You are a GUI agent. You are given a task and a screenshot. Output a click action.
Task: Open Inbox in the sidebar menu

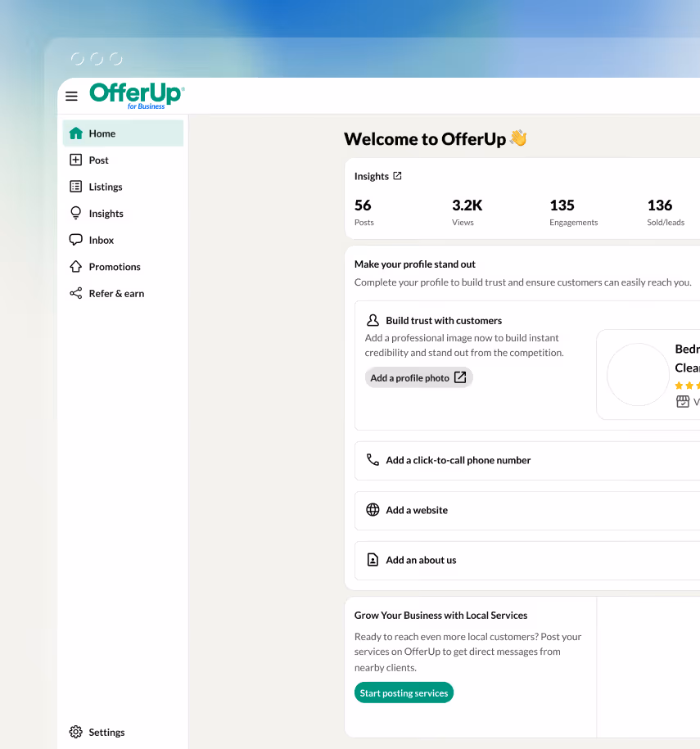click(123, 241)
